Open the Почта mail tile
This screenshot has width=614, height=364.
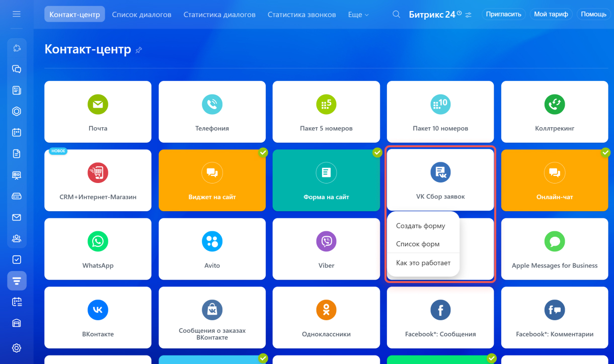coord(98,112)
